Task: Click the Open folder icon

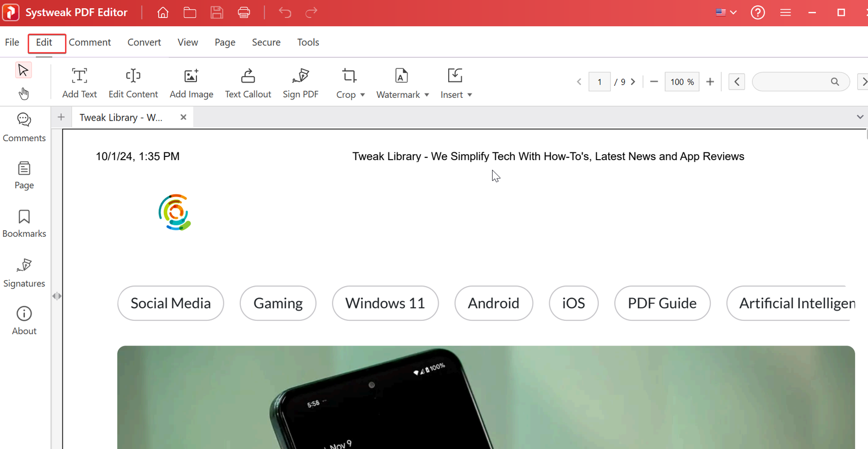Action: [190, 12]
